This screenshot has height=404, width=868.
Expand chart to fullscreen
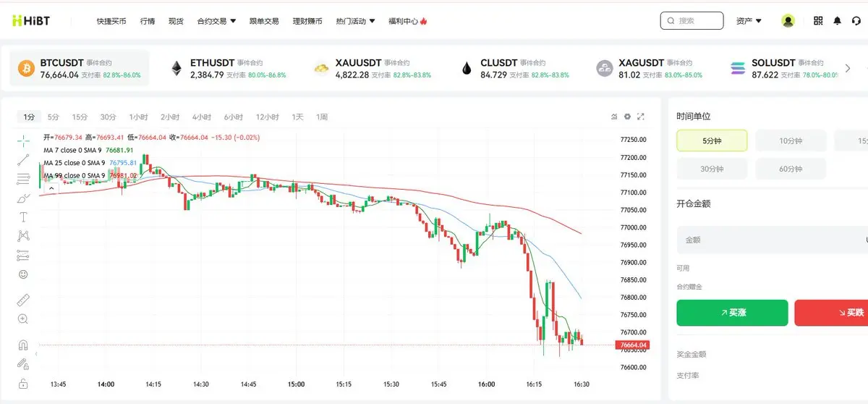pos(640,117)
